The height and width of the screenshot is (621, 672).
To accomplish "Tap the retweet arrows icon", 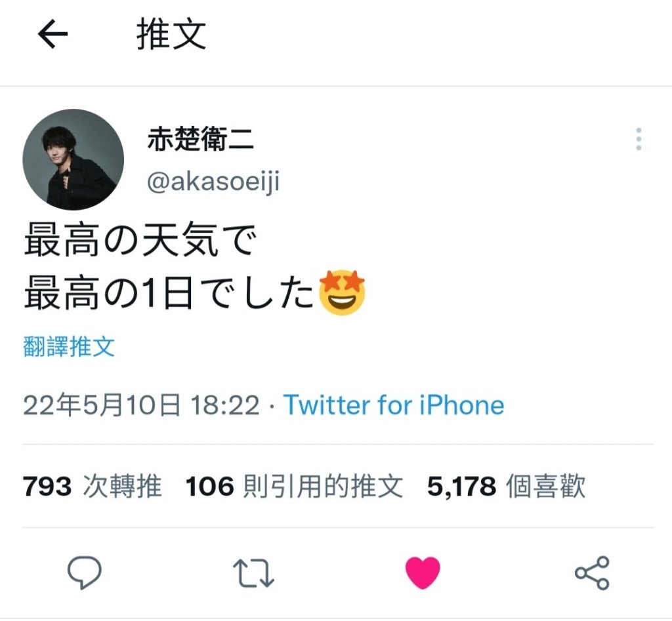I will tap(253, 572).
